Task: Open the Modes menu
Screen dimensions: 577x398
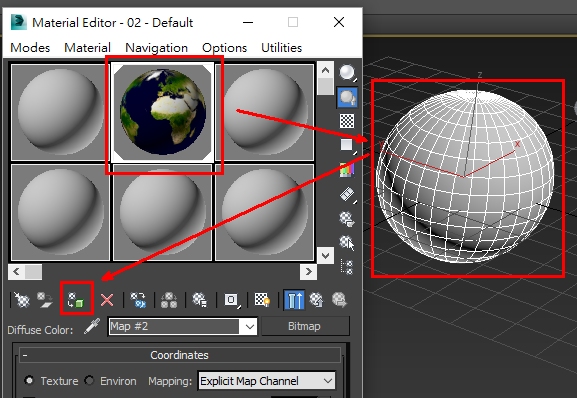Action: click(x=30, y=47)
